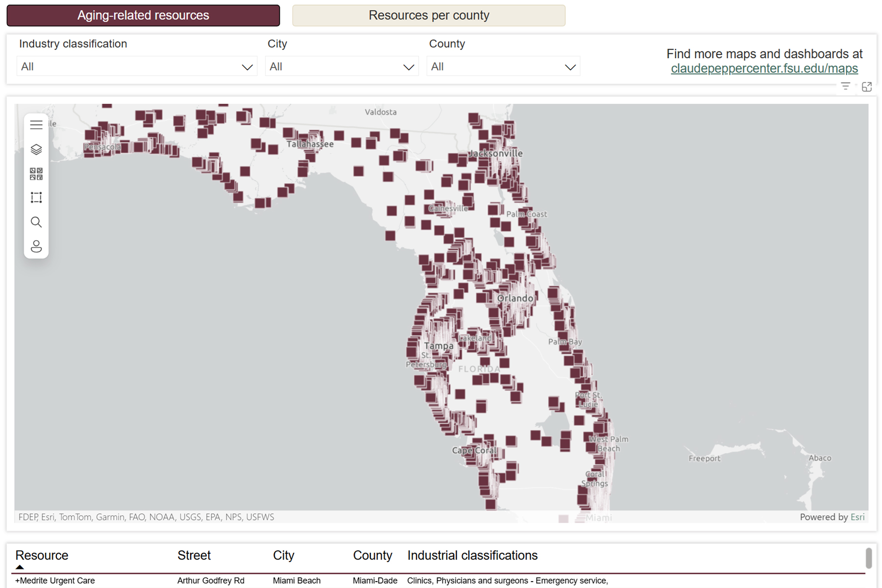Viewport: 882px width, 588px height.
Task: Sort table by County column header
Action: coord(372,555)
